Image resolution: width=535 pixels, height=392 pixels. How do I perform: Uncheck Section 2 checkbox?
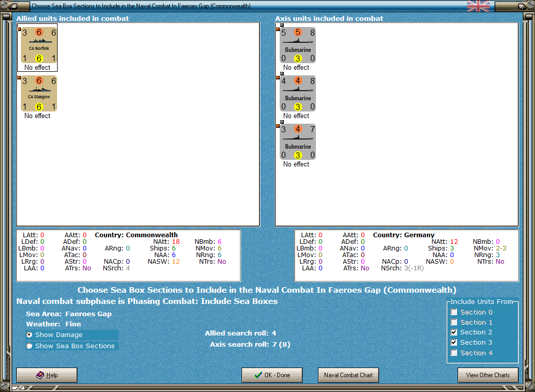click(454, 332)
